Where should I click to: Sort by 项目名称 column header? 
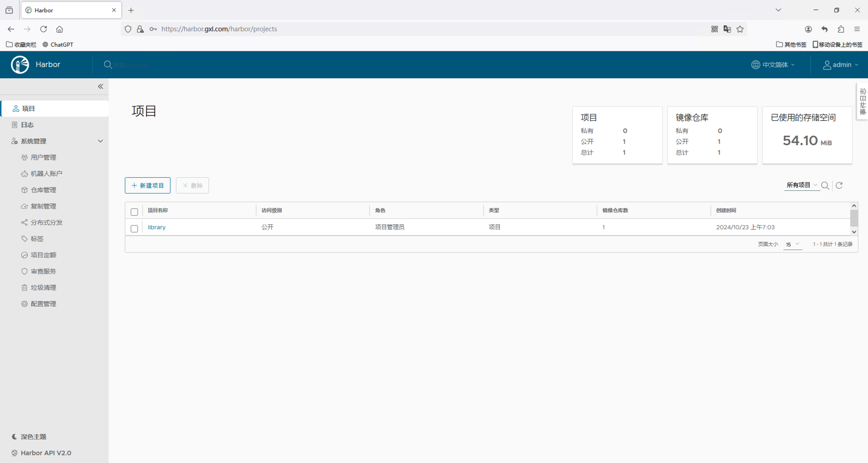click(158, 210)
